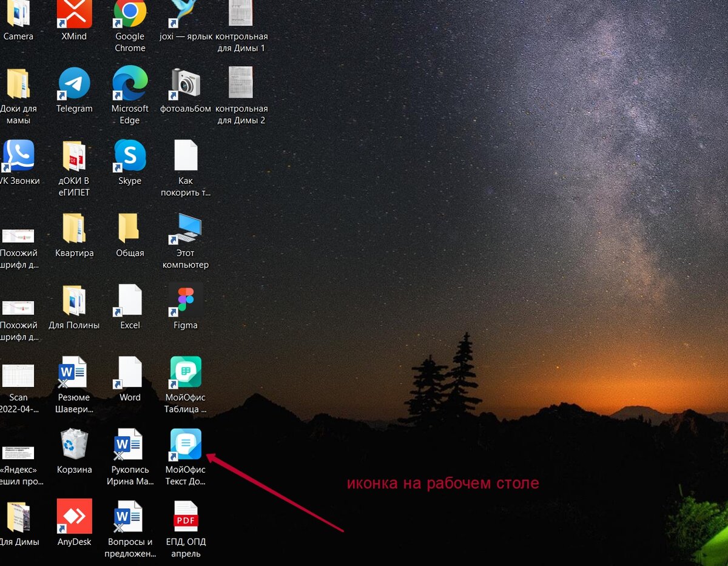Select file контрольная для Димы 1

pyautogui.click(x=241, y=13)
